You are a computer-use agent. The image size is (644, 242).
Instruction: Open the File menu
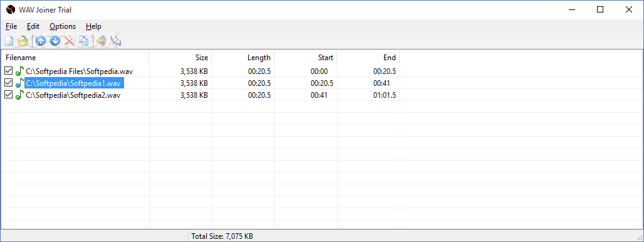[11, 26]
